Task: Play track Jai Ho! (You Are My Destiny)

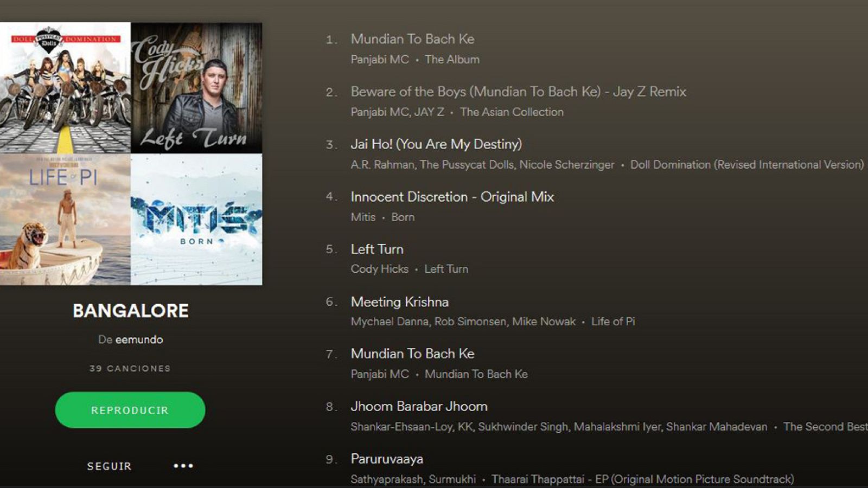Action: point(436,144)
